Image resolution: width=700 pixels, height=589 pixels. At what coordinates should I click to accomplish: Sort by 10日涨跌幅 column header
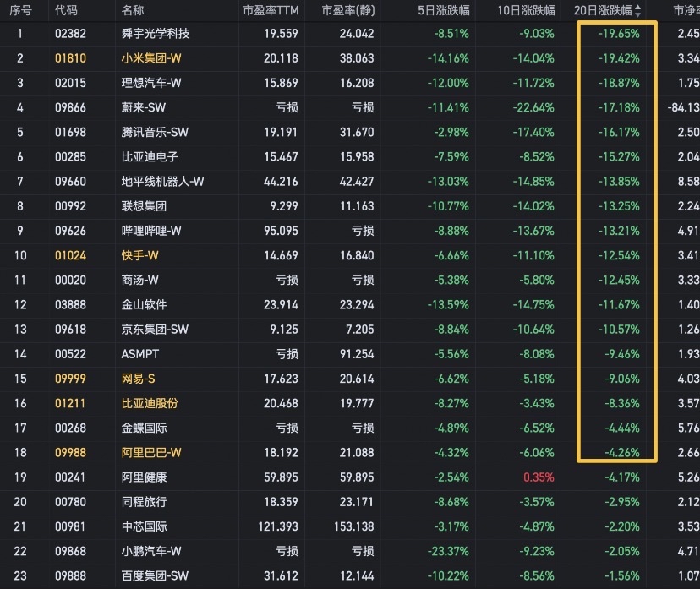(527, 10)
